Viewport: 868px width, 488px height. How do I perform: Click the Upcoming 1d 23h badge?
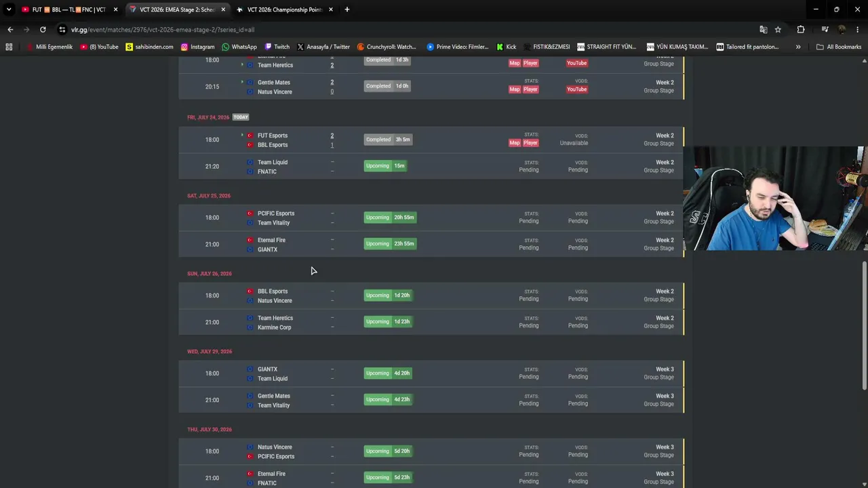click(388, 322)
